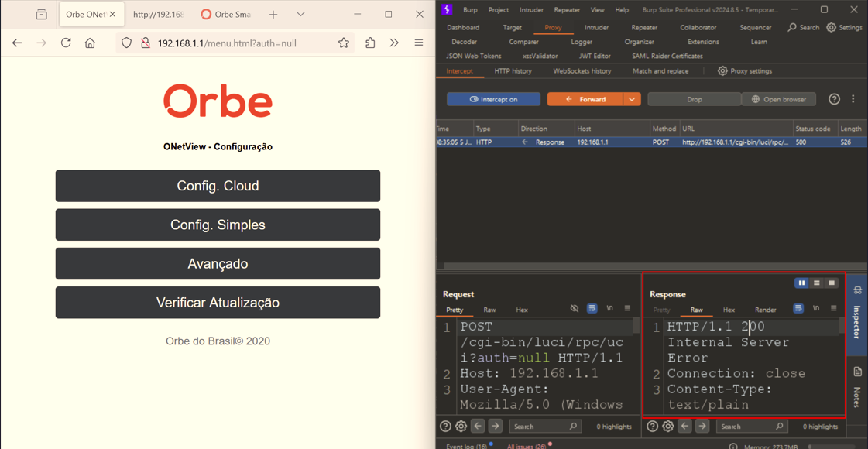Go to previous match in Request search
868x449 pixels.
tap(479, 427)
